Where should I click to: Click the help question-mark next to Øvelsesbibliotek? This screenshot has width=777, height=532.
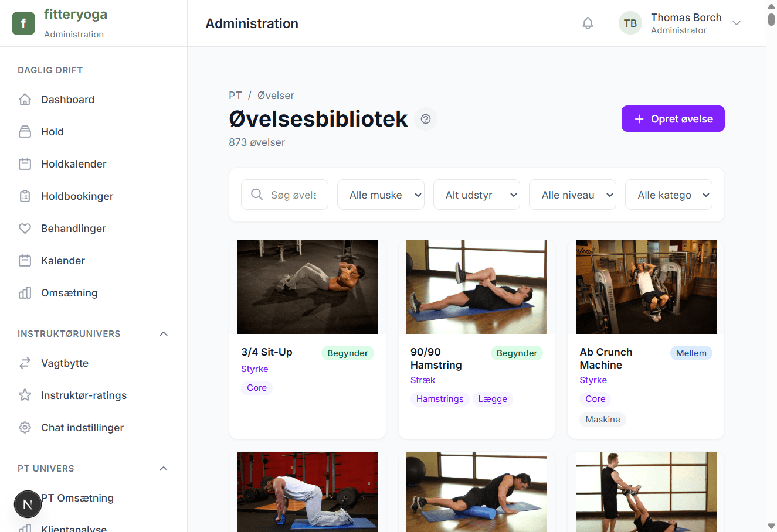point(425,118)
